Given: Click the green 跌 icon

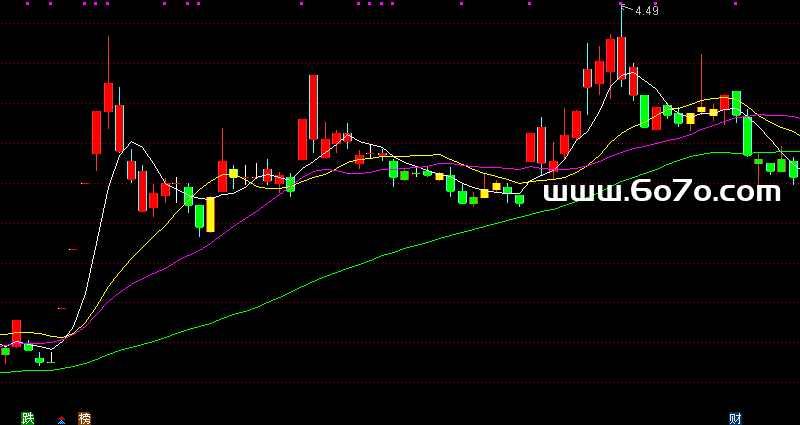Looking at the screenshot, I should coord(27,418).
